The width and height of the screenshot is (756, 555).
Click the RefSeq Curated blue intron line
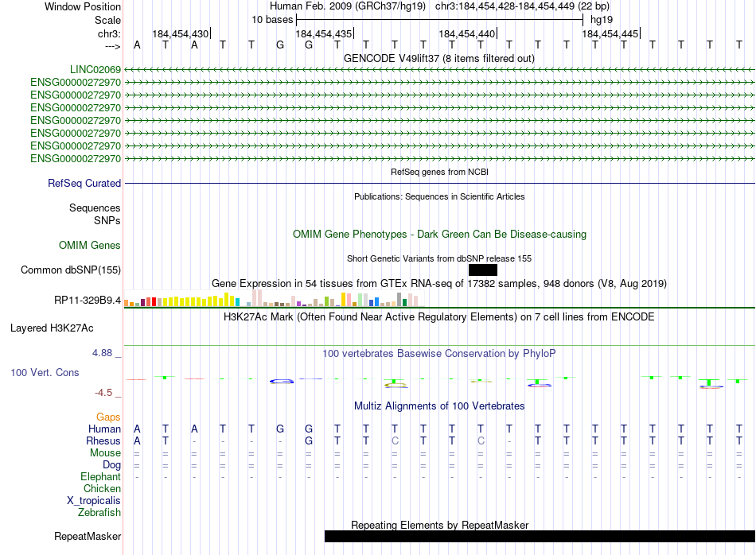coord(440,184)
